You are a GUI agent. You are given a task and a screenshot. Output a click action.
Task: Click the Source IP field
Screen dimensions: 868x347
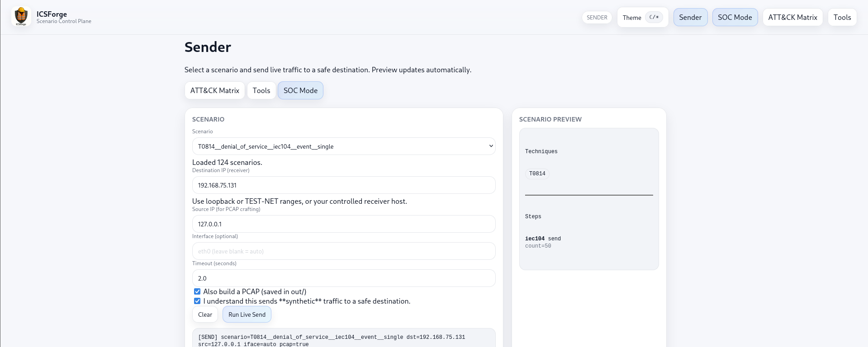pyautogui.click(x=344, y=224)
